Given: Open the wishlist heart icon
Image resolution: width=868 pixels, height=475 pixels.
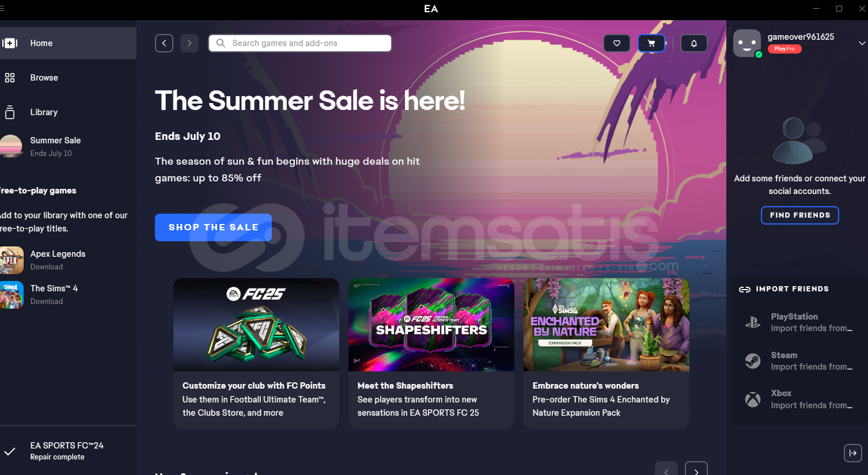Looking at the screenshot, I should click(617, 43).
